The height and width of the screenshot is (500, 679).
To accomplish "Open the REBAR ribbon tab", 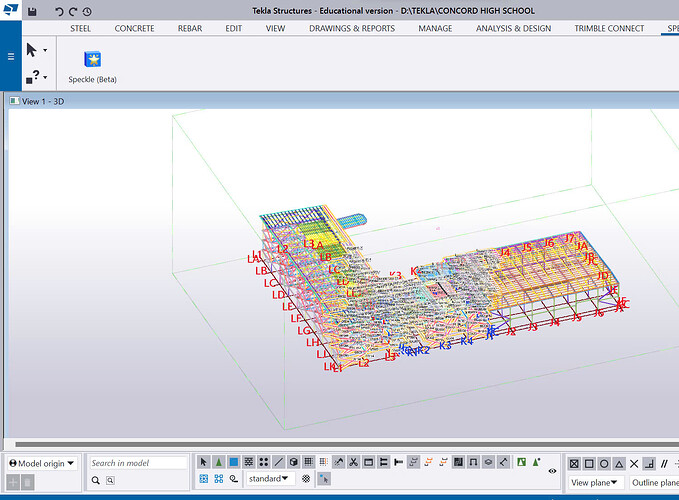I will (190, 29).
